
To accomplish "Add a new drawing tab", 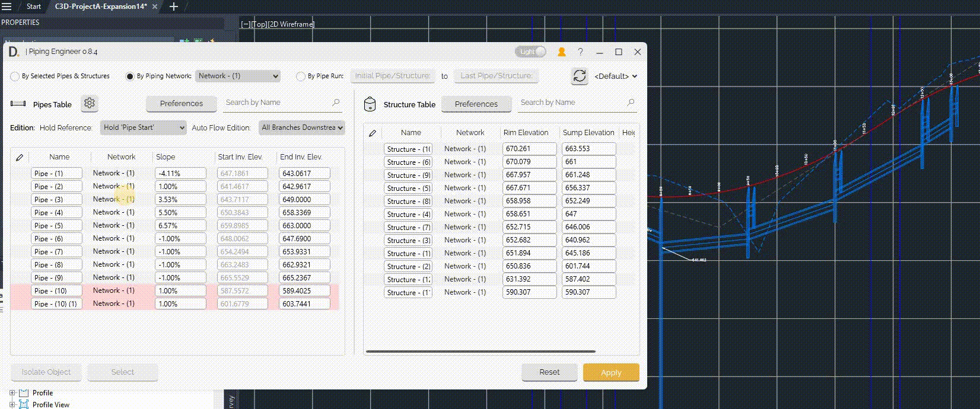I will [174, 7].
